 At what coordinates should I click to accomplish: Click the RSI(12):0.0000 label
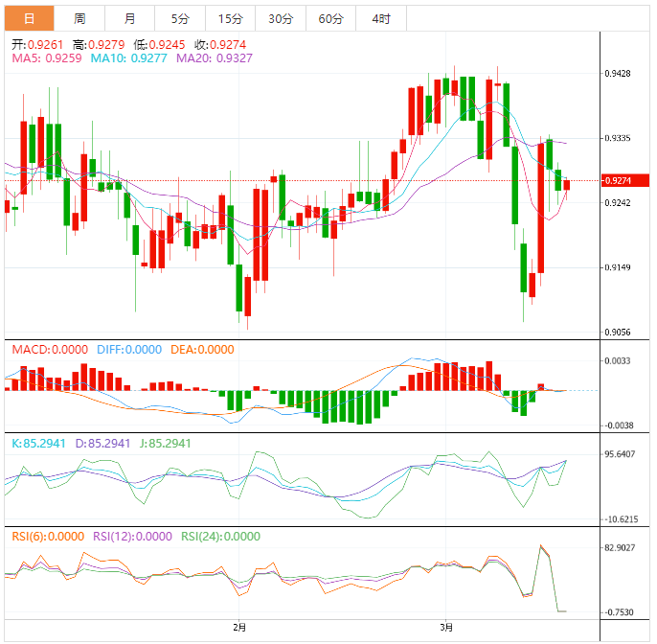pyautogui.click(x=132, y=537)
